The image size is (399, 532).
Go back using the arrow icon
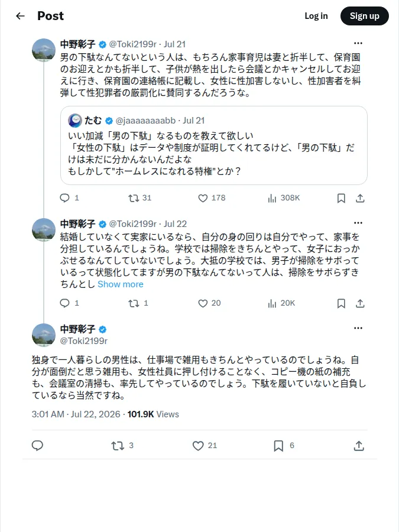tap(20, 16)
